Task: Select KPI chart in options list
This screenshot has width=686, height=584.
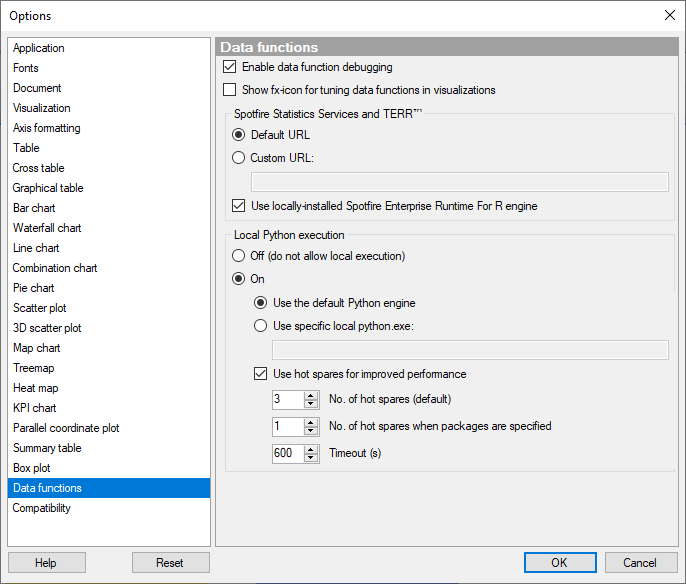Action: click(x=109, y=408)
